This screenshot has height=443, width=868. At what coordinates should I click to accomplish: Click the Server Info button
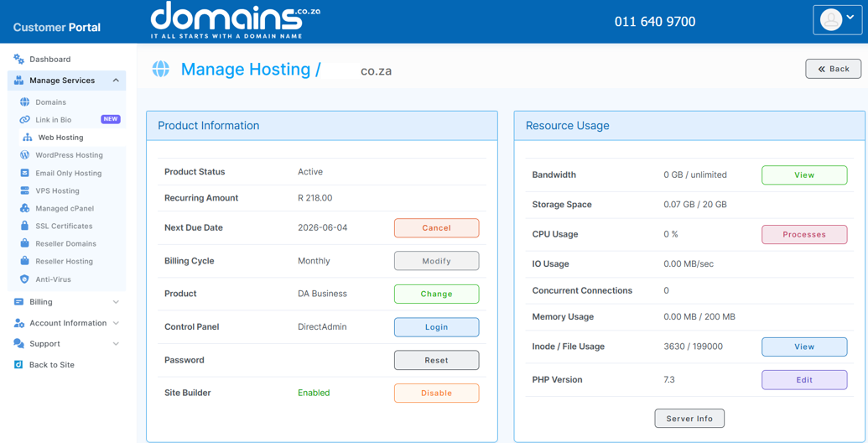[x=689, y=419]
